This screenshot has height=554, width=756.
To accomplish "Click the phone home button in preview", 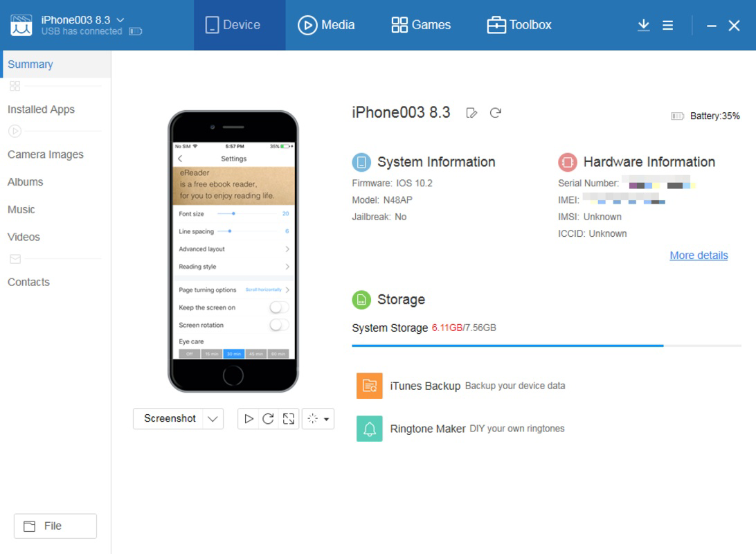I will coord(233,375).
